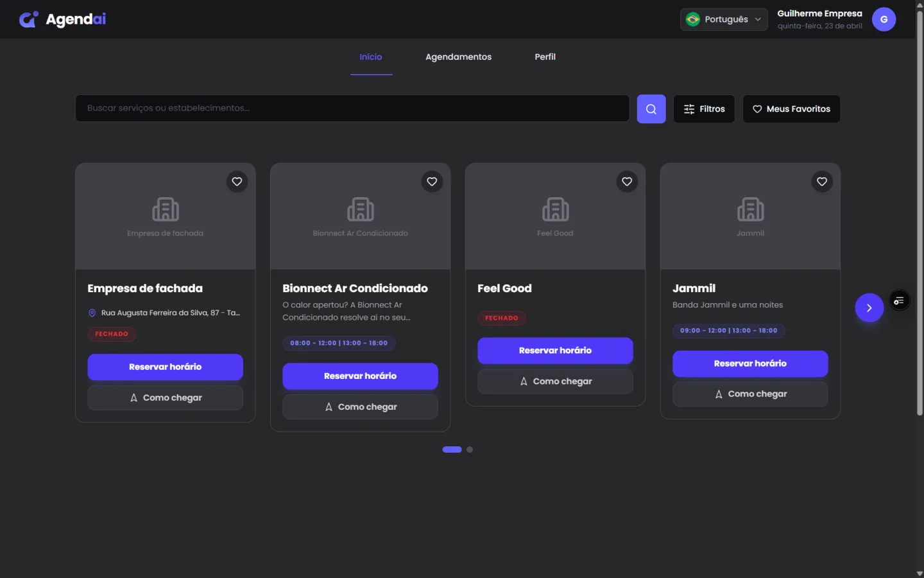This screenshot has height=578, width=924.
Task: Reservar horário for Bionnect Ar Condicionado
Action: pyautogui.click(x=361, y=376)
